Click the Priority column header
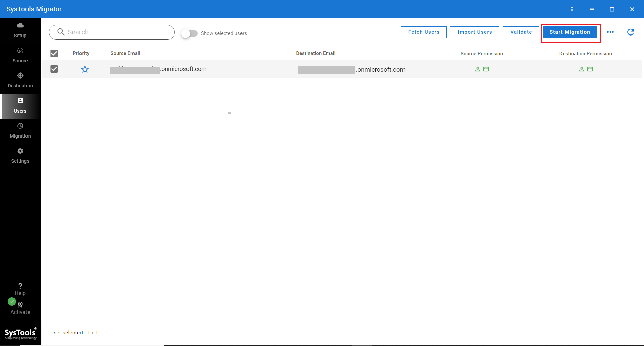Screen dimensions: 644x346 81,53
